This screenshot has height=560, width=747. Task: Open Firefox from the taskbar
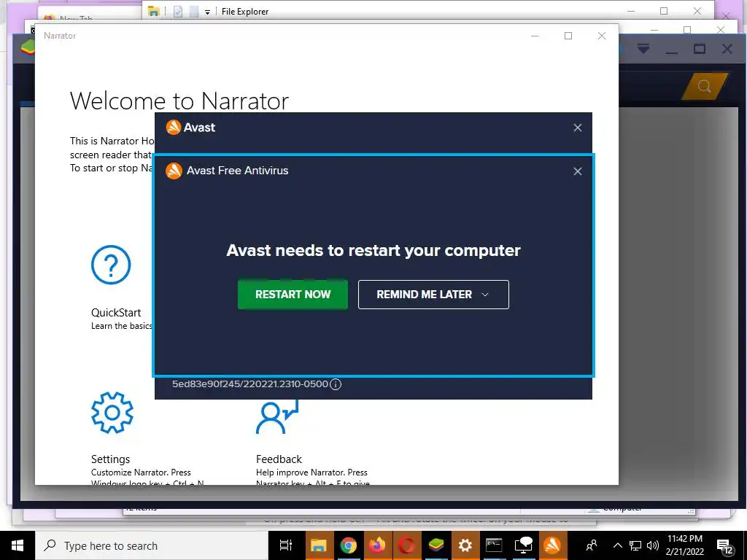(377, 545)
